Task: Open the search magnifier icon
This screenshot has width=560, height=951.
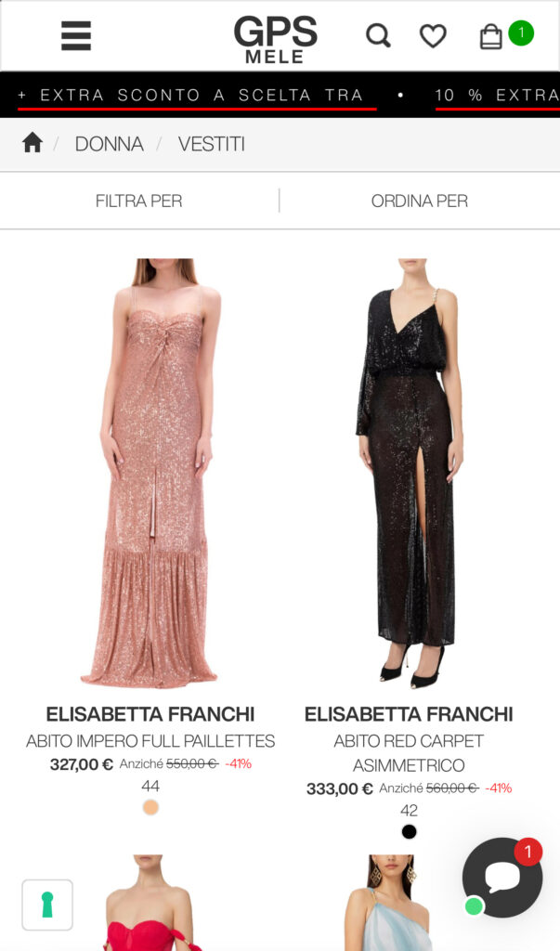Action: [x=378, y=36]
